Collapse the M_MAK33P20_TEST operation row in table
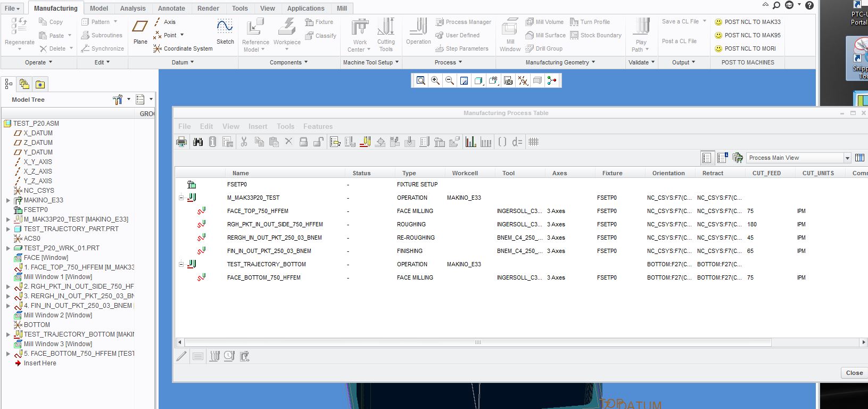 pos(181,198)
